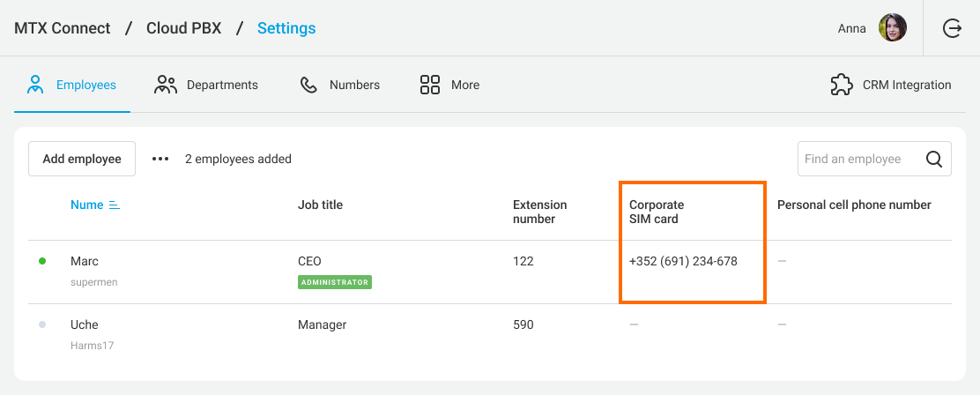Open employee Uche's row
980x395 pixels.
coord(85,324)
